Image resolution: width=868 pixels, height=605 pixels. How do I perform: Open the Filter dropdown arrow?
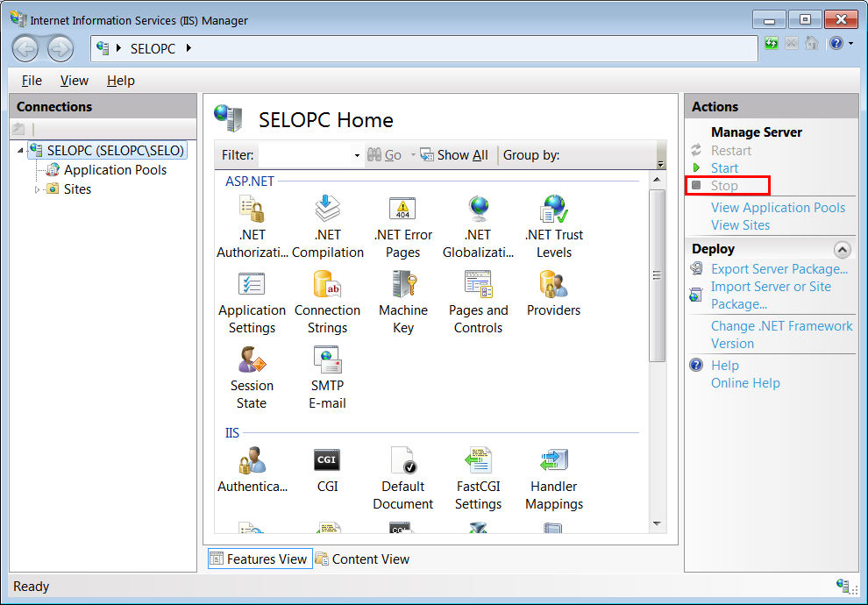pos(357,155)
